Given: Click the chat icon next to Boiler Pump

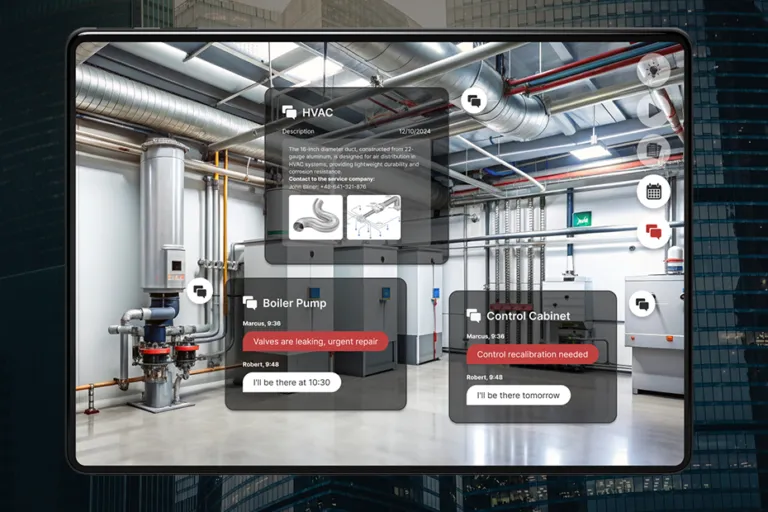Looking at the screenshot, I should pos(250,303).
